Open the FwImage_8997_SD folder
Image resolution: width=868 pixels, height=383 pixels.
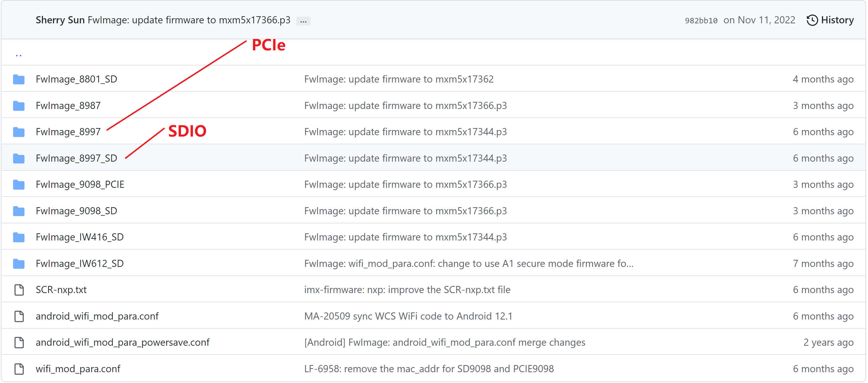76,158
